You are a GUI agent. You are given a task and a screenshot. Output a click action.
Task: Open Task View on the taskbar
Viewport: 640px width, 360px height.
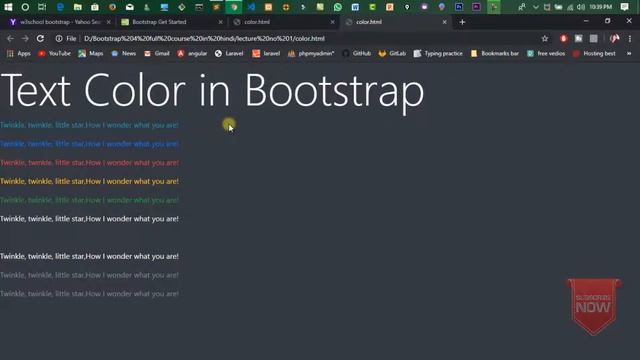point(42,7)
